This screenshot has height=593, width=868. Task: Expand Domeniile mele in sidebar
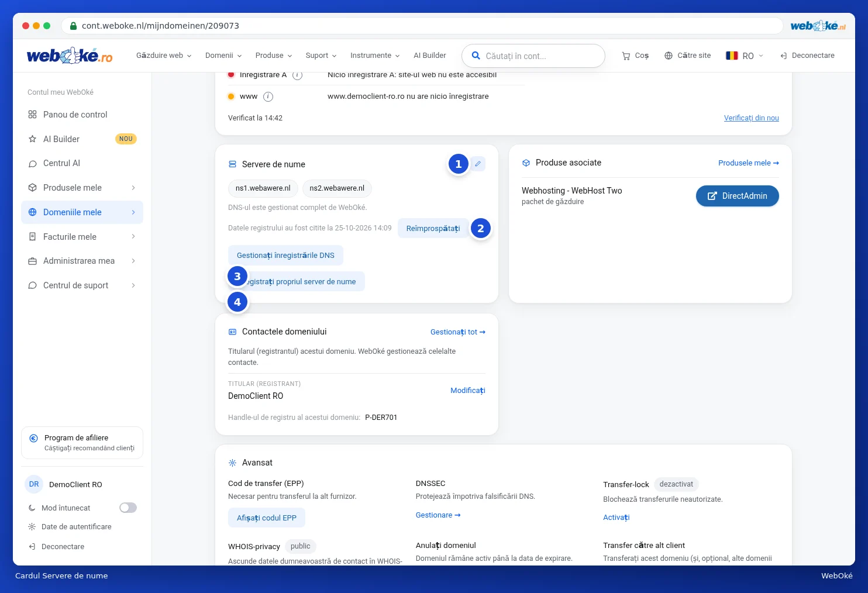click(82, 212)
